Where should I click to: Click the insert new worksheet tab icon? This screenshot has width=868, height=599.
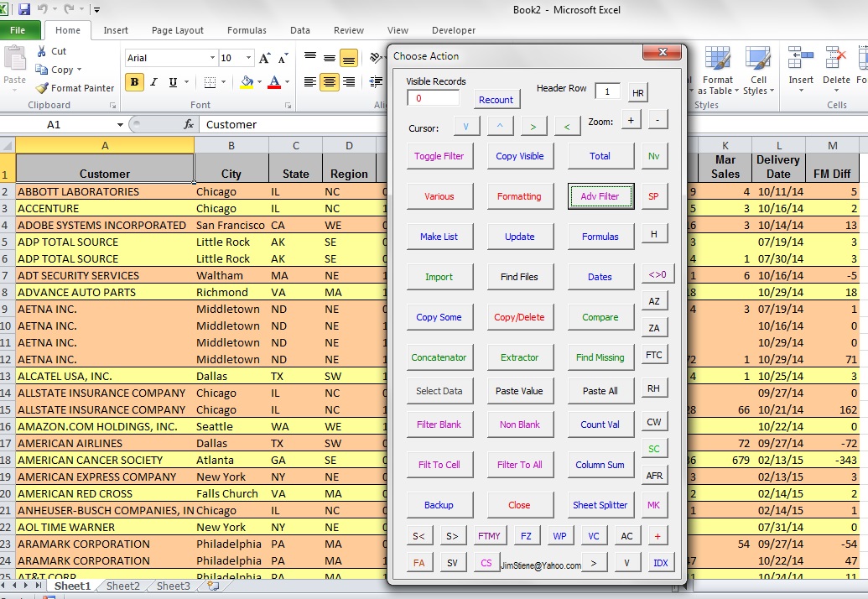pyautogui.click(x=213, y=586)
